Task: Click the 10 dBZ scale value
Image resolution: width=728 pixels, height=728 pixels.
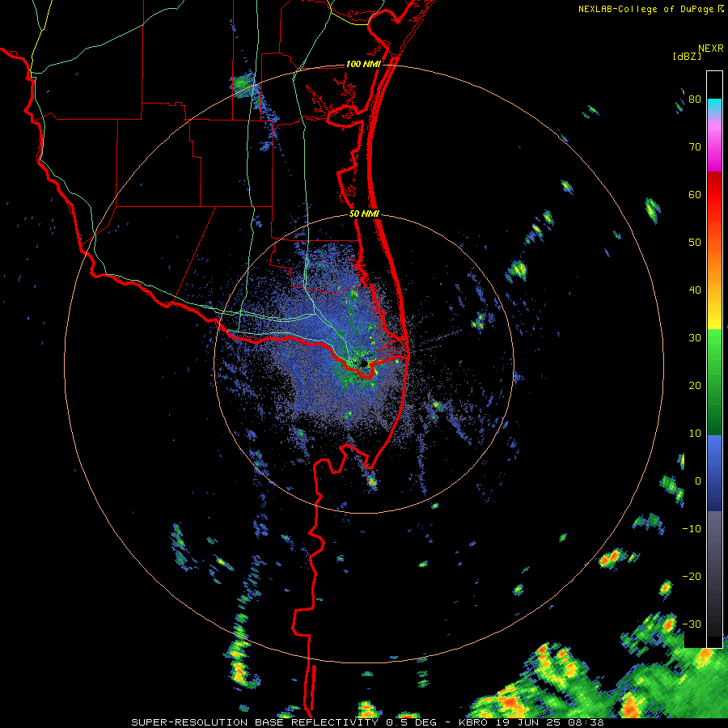Action: (695, 434)
